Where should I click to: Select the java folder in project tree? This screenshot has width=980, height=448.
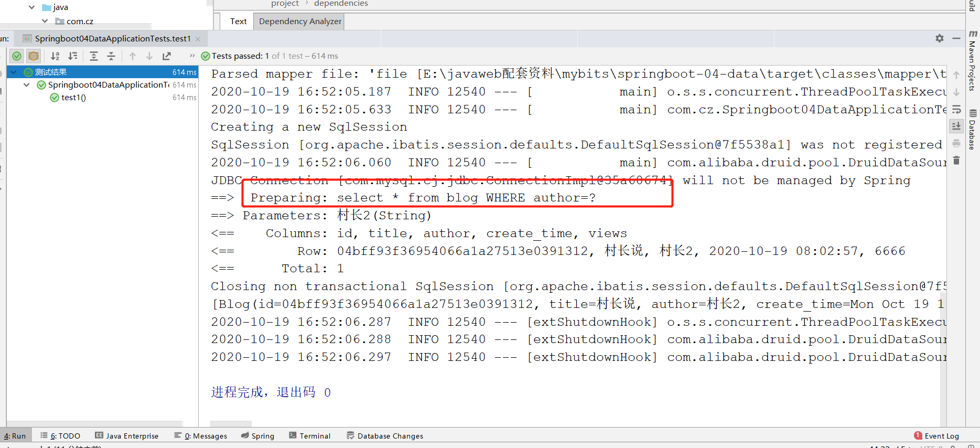point(55,7)
